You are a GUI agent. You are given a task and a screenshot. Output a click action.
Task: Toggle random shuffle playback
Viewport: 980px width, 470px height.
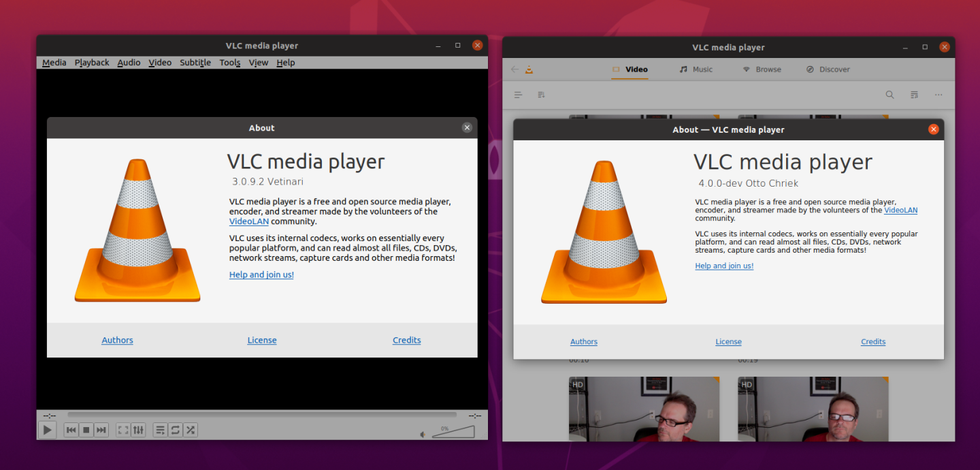[190, 430]
